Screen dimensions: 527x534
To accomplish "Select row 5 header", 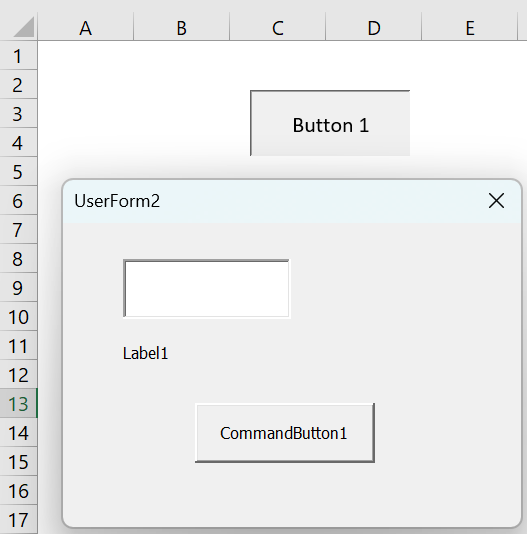I will pos(18,171).
